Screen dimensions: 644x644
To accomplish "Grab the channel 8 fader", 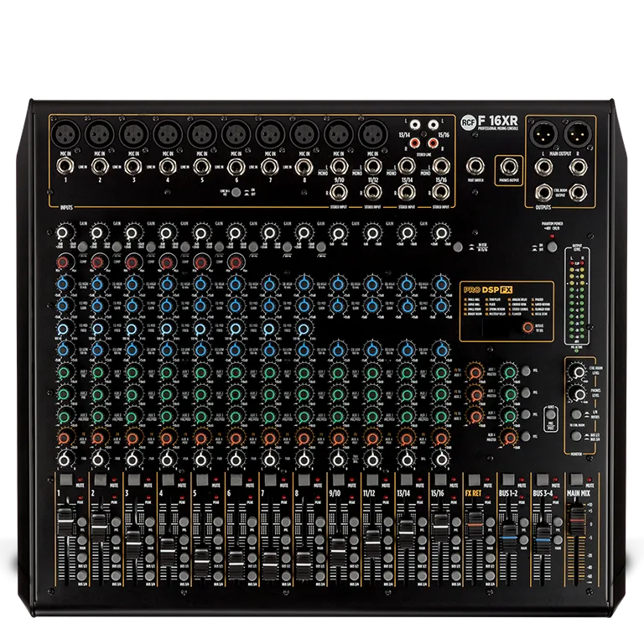I will coord(304,565).
